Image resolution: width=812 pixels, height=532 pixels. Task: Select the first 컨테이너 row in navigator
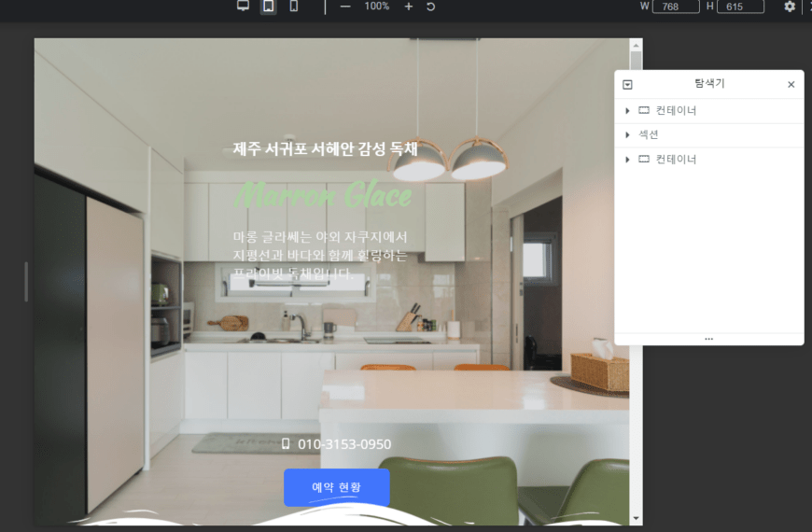click(x=709, y=110)
